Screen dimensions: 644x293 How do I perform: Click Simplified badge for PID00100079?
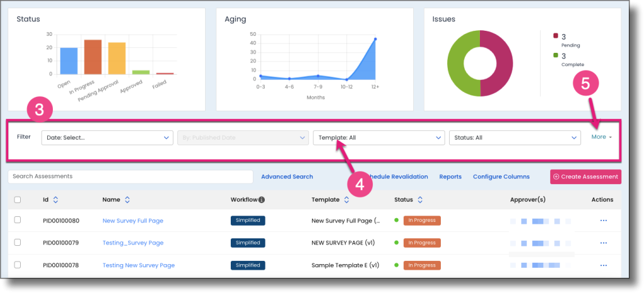(248, 243)
